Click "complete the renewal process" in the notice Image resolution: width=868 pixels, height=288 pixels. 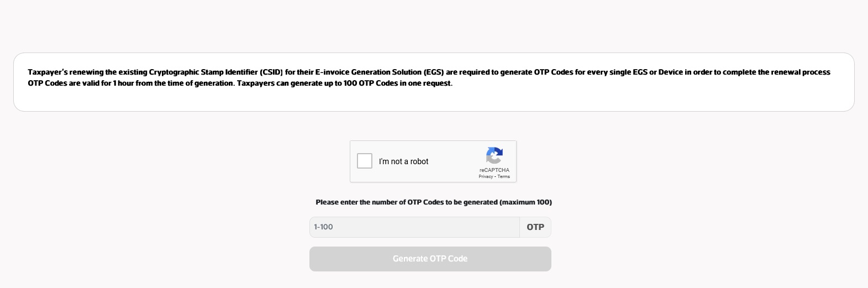pyautogui.click(x=776, y=72)
